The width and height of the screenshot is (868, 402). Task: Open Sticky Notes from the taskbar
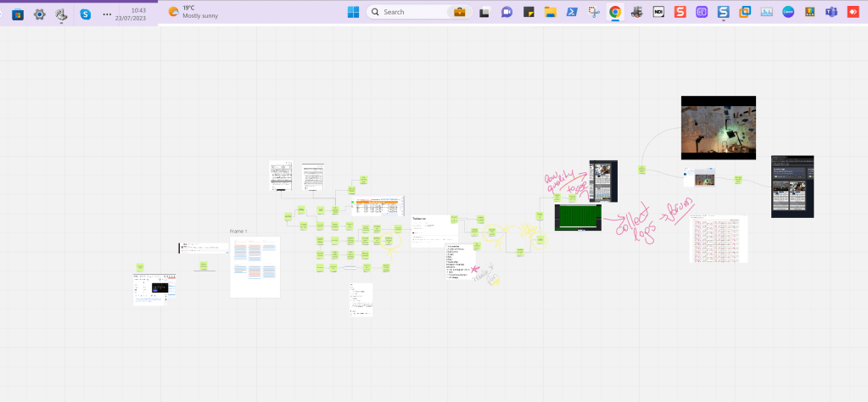528,12
